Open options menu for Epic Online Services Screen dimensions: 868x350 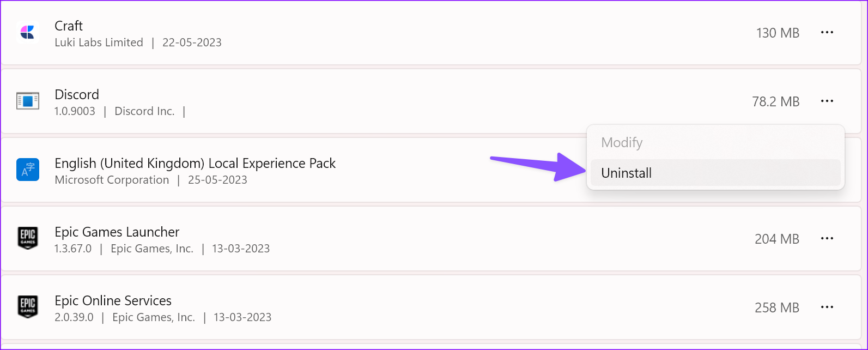pos(827,307)
